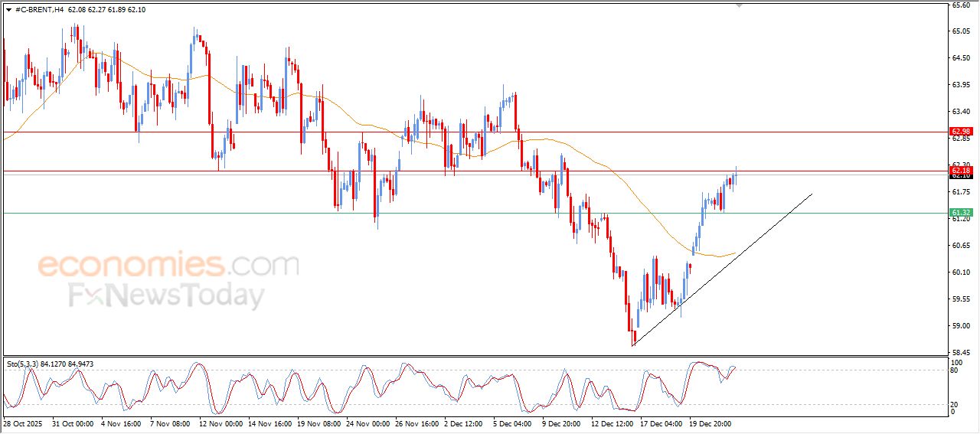This screenshot has width=980, height=434.
Task: Click the stochastic scale value 80
Action: (955, 370)
